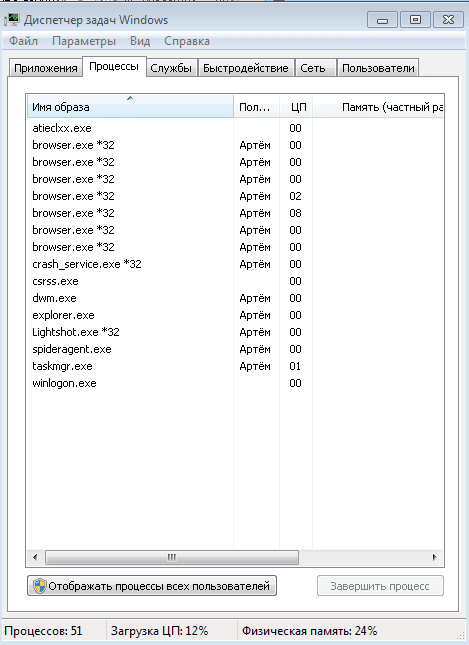Click the sort arrow above Имя образа
This screenshot has height=645, width=469.
point(130,98)
